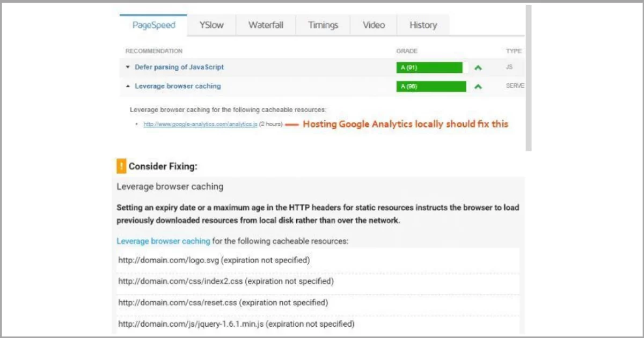Go to the Video tab
The width and height of the screenshot is (644, 338).
[x=374, y=25]
